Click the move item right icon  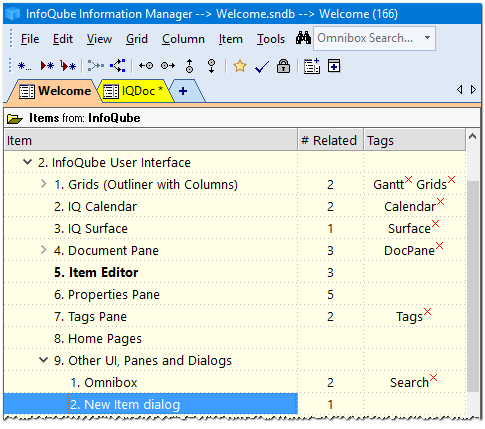168,66
